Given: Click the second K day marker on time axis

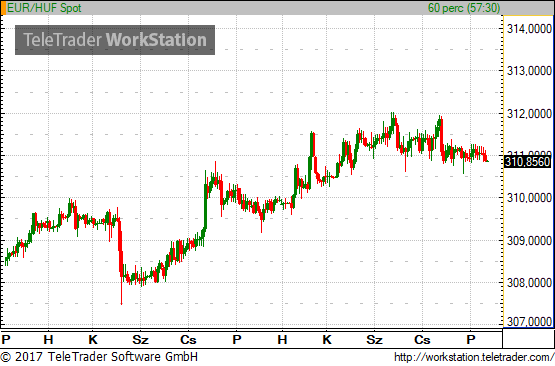Looking at the screenshot, I should coord(327,340).
